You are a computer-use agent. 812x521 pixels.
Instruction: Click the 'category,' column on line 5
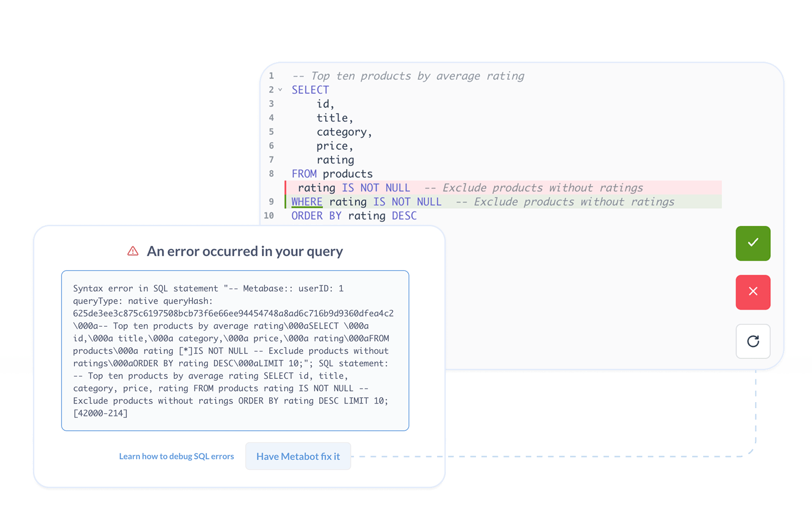click(x=344, y=132)
